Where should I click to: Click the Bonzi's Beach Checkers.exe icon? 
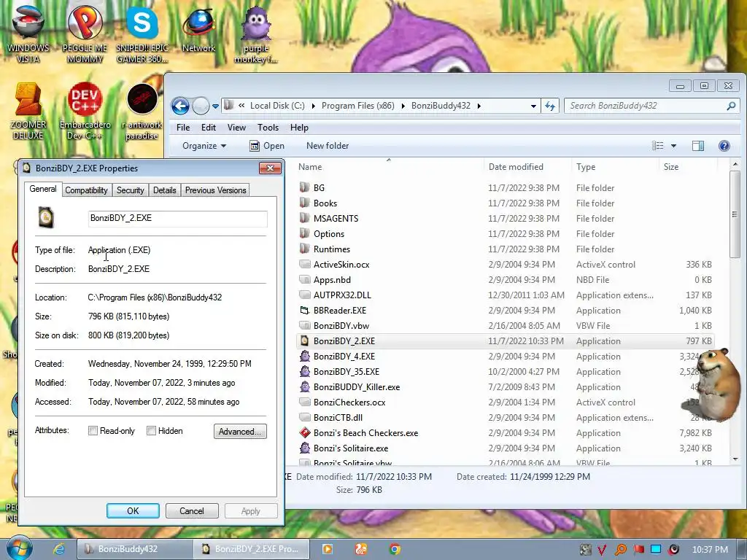(305, 433)
